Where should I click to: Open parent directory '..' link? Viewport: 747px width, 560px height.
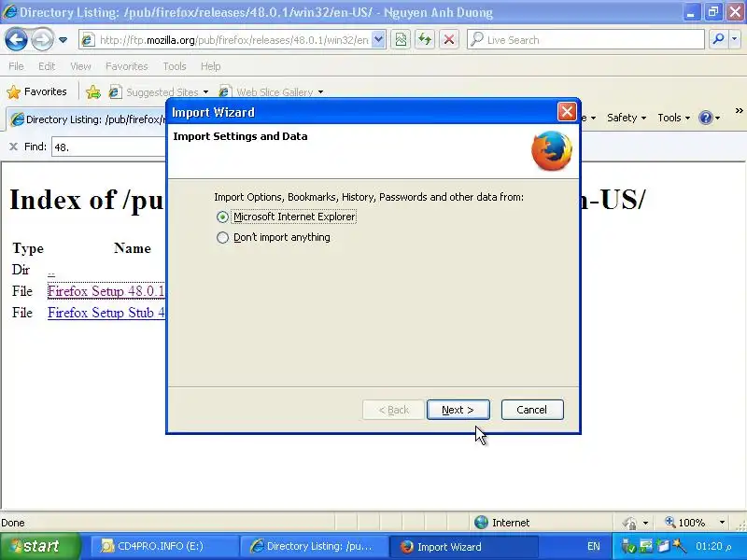coord(51,271)
